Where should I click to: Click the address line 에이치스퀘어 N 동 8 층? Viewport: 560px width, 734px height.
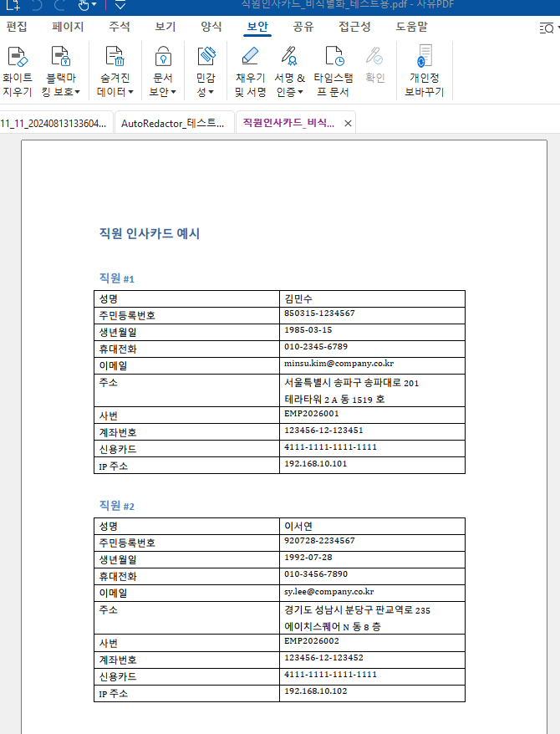pos(333,627)
